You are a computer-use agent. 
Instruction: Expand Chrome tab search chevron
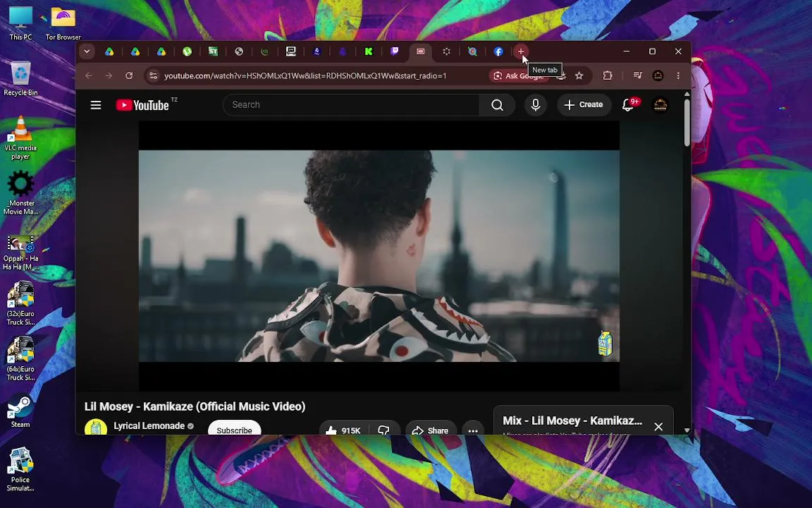(x=87, y=52)
